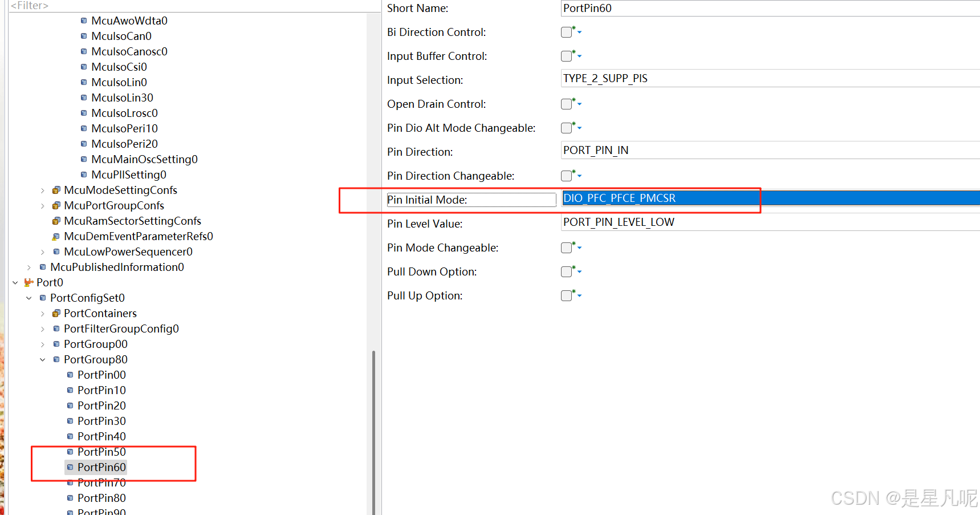Expand the McuLowPowerSequencer0 tree node
This screenshot has height=515, width=980.
(x=43, y=252)
